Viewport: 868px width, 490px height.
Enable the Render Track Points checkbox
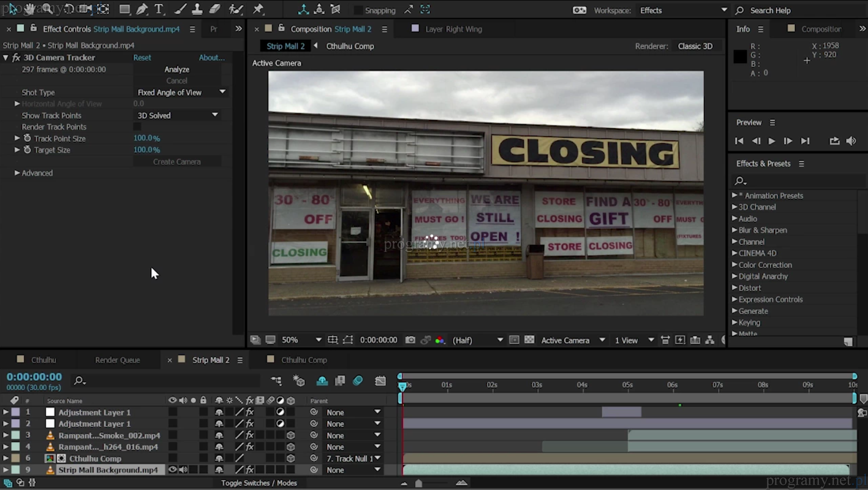coord(137,127)
